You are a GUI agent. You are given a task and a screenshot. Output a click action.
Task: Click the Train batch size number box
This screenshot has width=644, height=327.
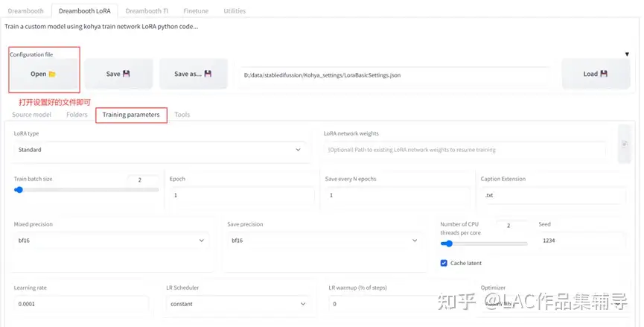[142, 180]
